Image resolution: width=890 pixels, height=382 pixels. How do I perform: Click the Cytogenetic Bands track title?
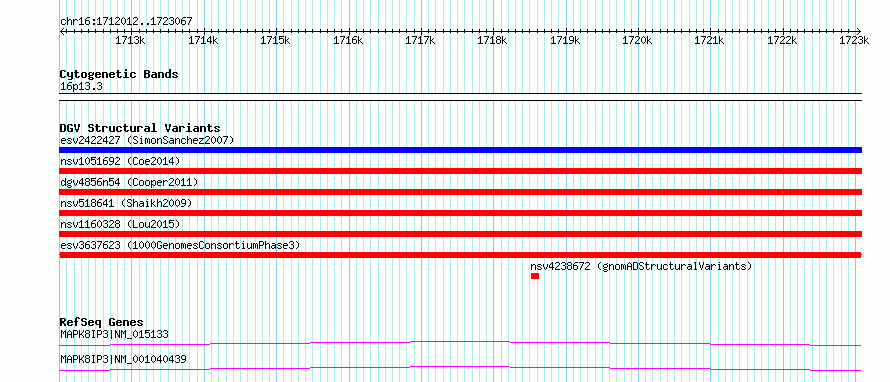click(x=119, y=74)
